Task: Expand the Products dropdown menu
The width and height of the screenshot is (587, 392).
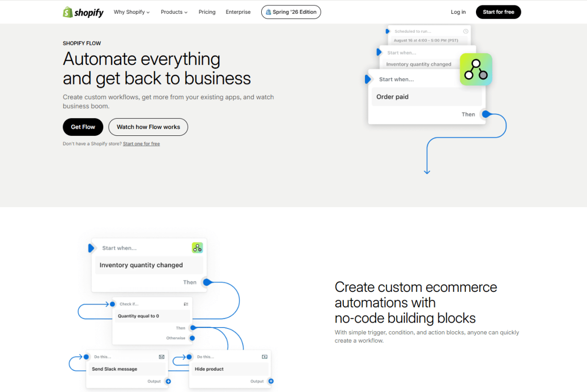Action: pyautogui.click(x=174, y=12)
